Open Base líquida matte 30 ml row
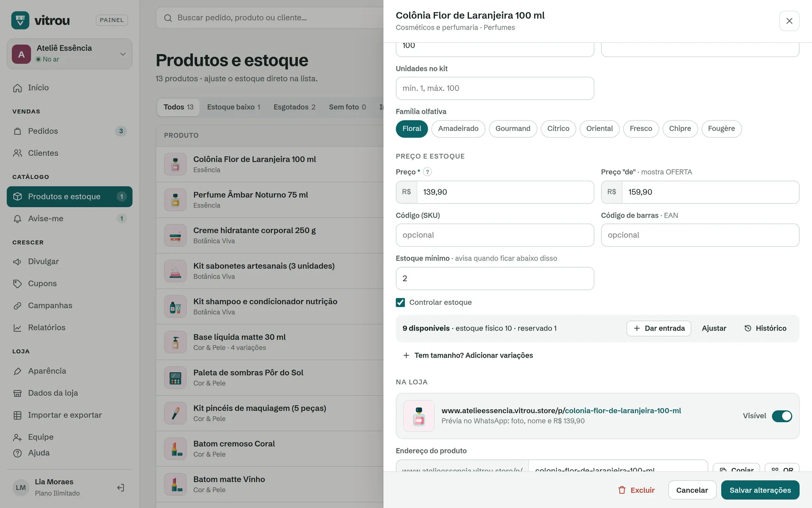 [270, 342]
